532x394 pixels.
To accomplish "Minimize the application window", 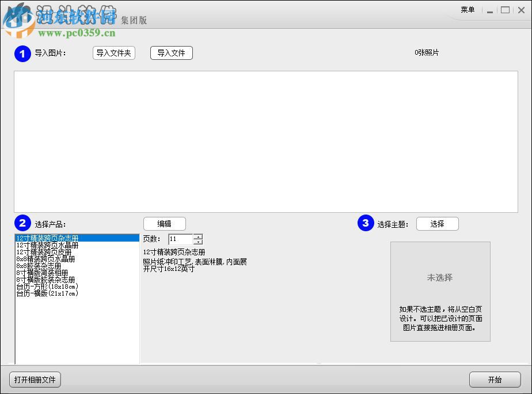I will [490, 10].
